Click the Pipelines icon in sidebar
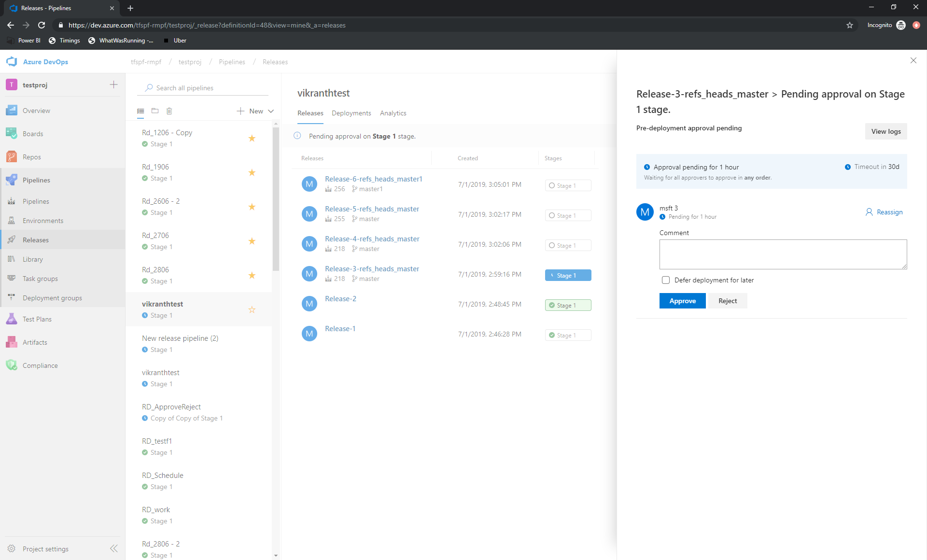Image resolution: width=927 pixels, height=560 pixels. (x=12, y=180)
